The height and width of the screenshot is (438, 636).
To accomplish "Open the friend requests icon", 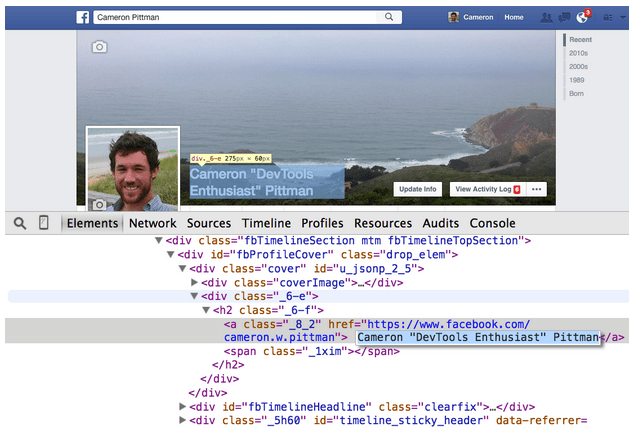I will click(x=546, y=17).
